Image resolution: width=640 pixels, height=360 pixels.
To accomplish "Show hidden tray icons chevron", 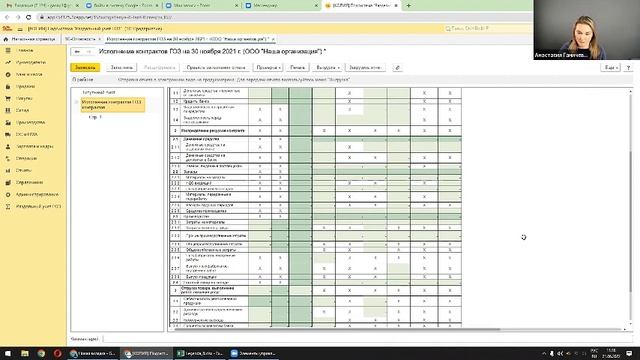I will 544,353.
